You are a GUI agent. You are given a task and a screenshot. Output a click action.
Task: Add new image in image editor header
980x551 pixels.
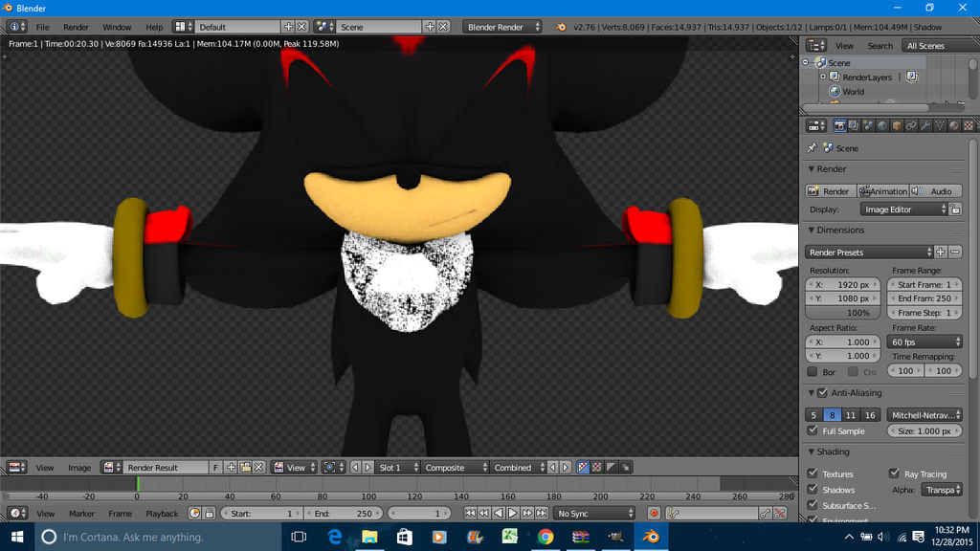231,467
